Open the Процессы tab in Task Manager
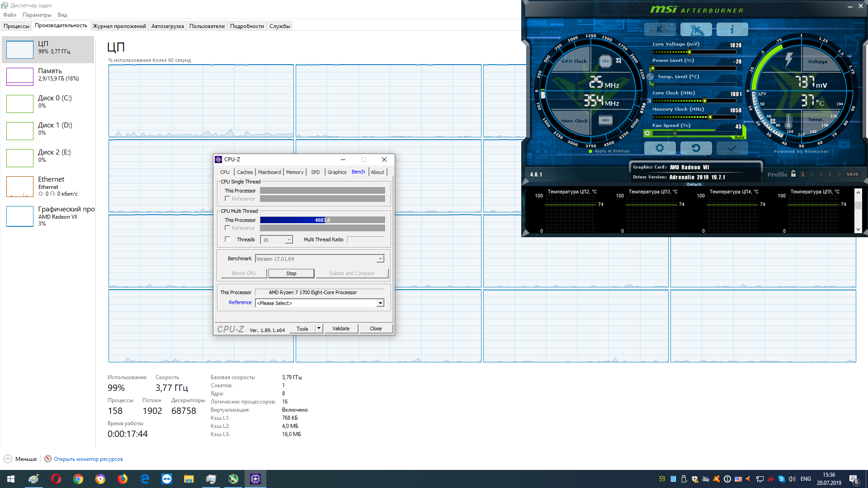The image size is (868, 488). point(16,26)
